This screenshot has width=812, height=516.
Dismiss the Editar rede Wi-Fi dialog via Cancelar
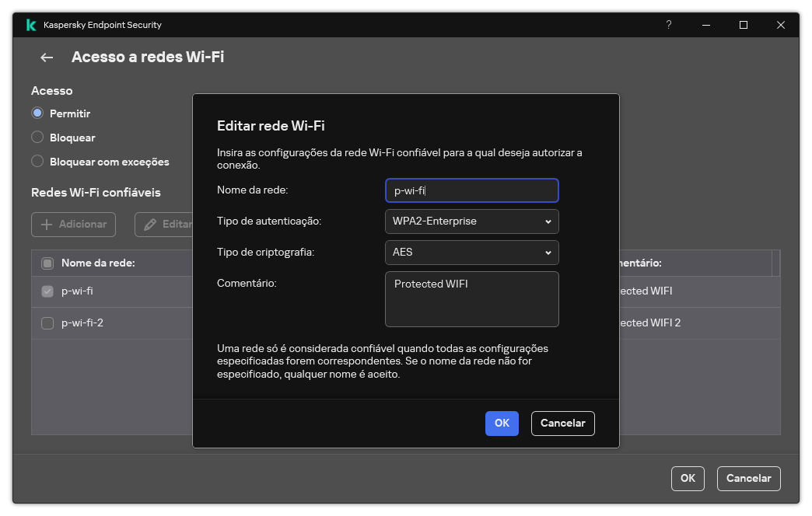562,424
